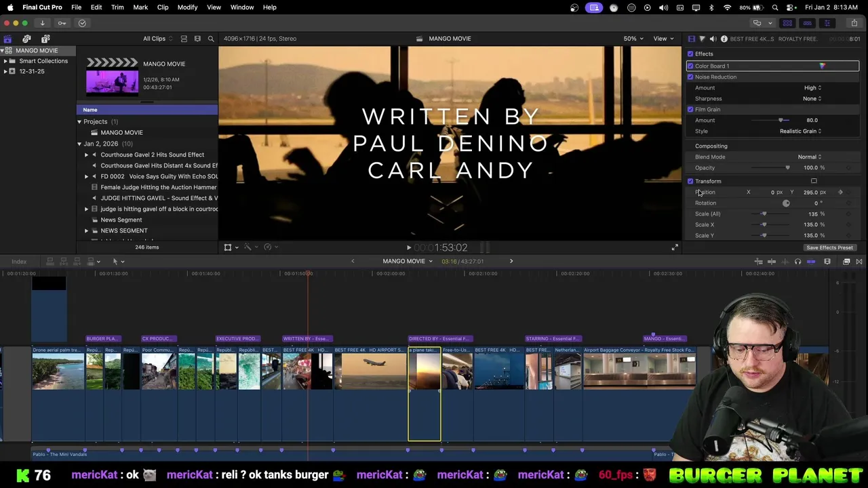Toggle the Film Grain checkbox
The image size is (868, 488).
coord(690,109)
